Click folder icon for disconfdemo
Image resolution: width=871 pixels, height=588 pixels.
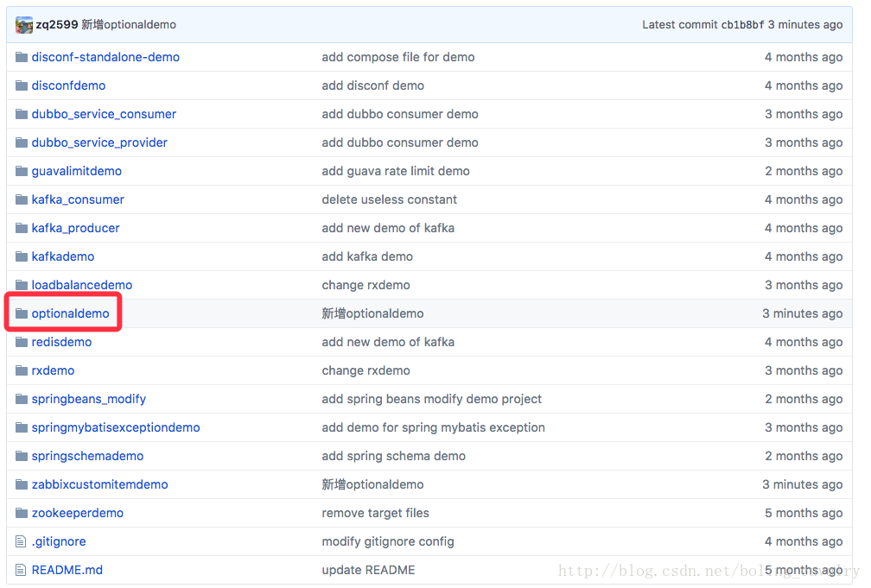(22, 85)
